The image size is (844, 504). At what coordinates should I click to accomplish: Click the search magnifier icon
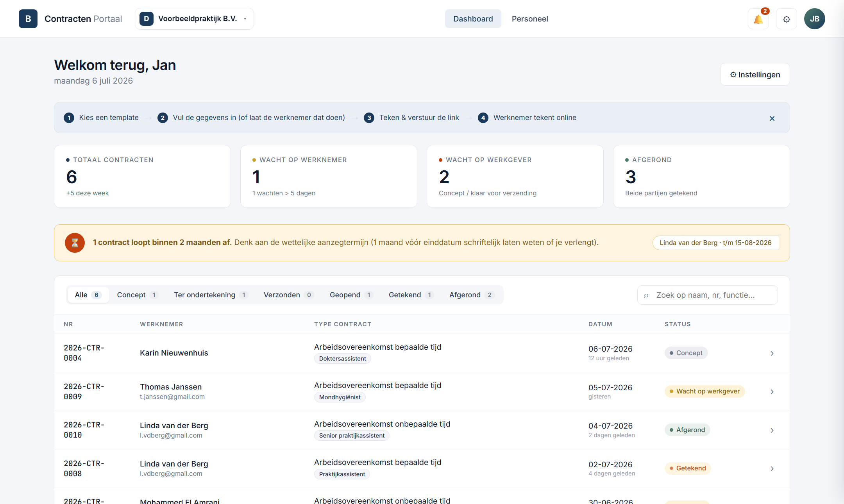tap(646, 295)
